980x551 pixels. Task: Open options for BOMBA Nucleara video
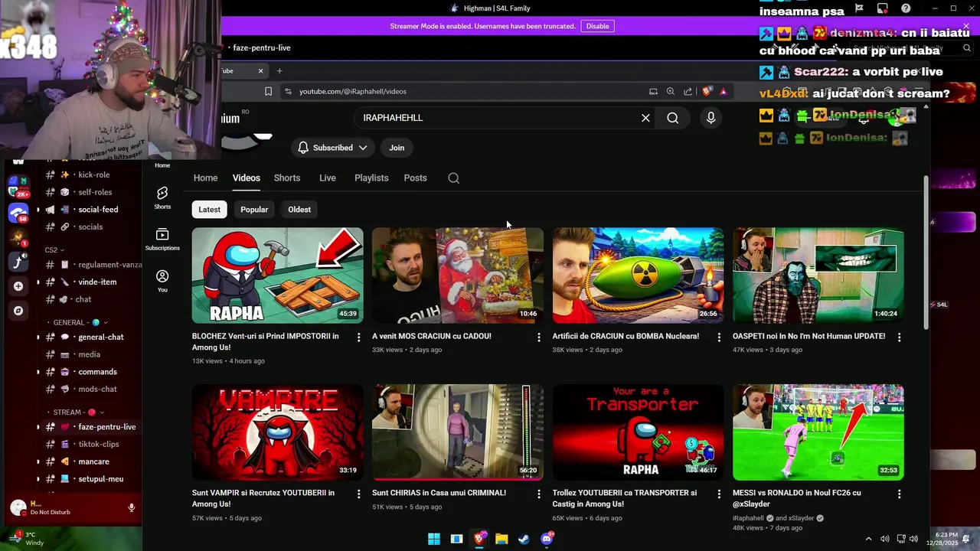click(718, 337)
